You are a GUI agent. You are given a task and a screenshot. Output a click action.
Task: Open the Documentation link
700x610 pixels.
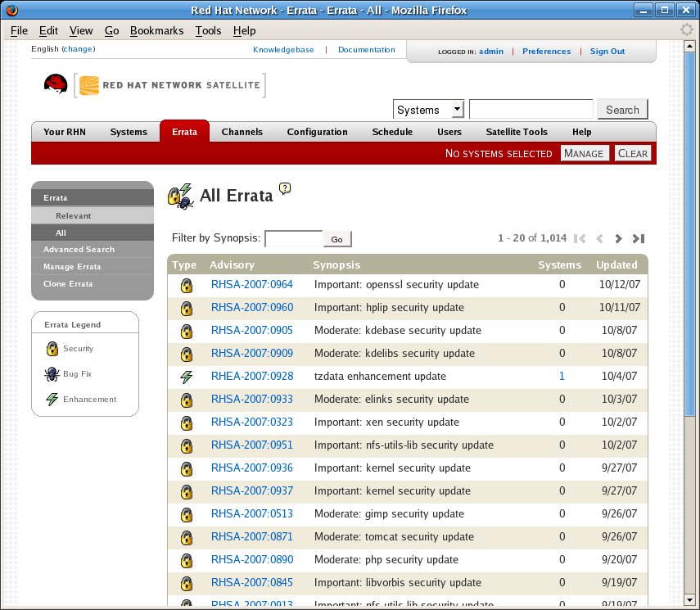click(367, 50)
